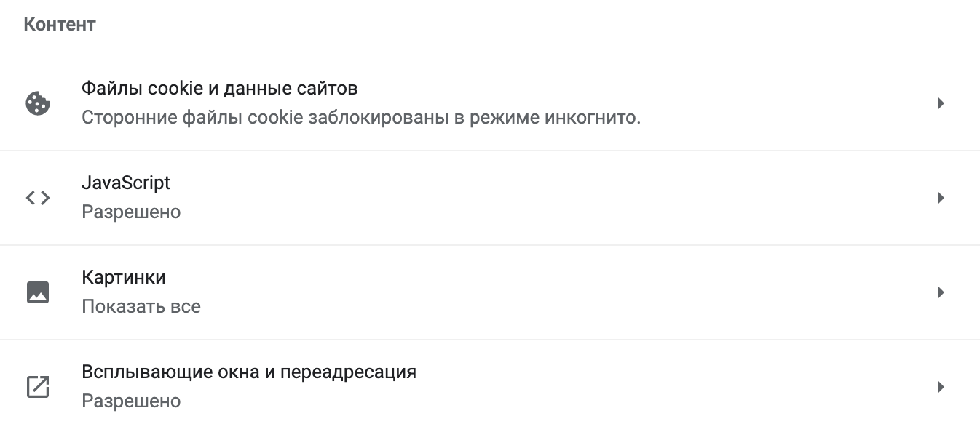Expand arrow for Всплывающие окна и переадресация
This screenshot has height=432, width=980.
pyautogui.click(x=941, y=387)
